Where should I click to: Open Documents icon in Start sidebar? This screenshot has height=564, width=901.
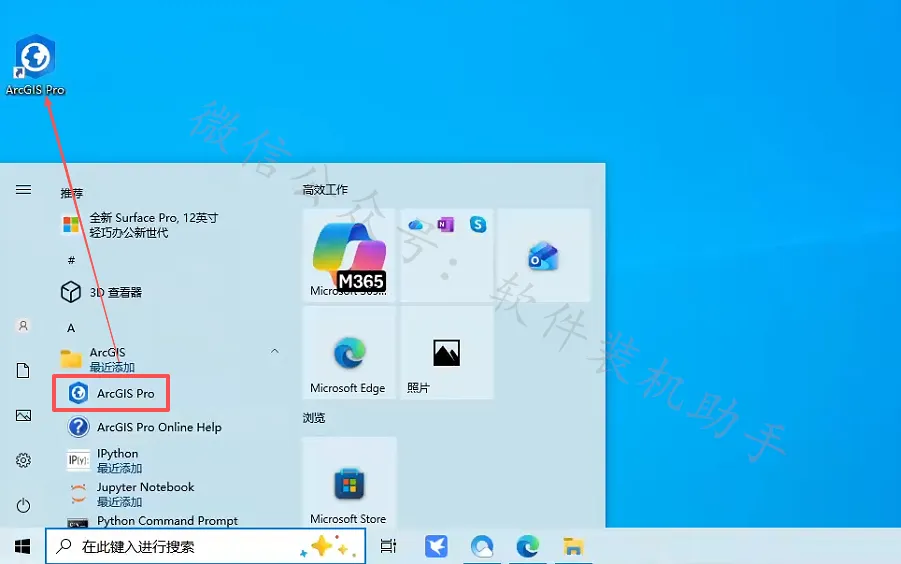coord(24,370)
